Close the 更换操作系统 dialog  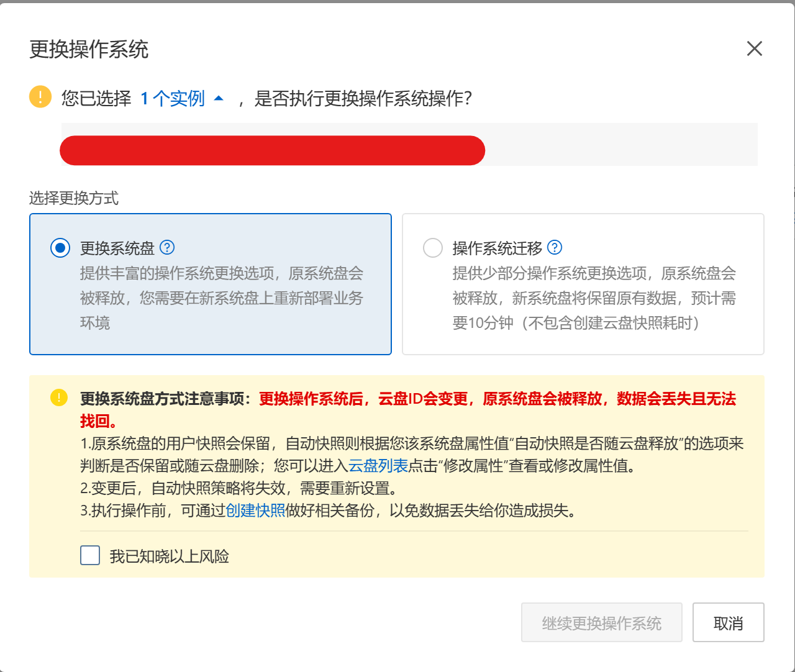tap(754, 48)
